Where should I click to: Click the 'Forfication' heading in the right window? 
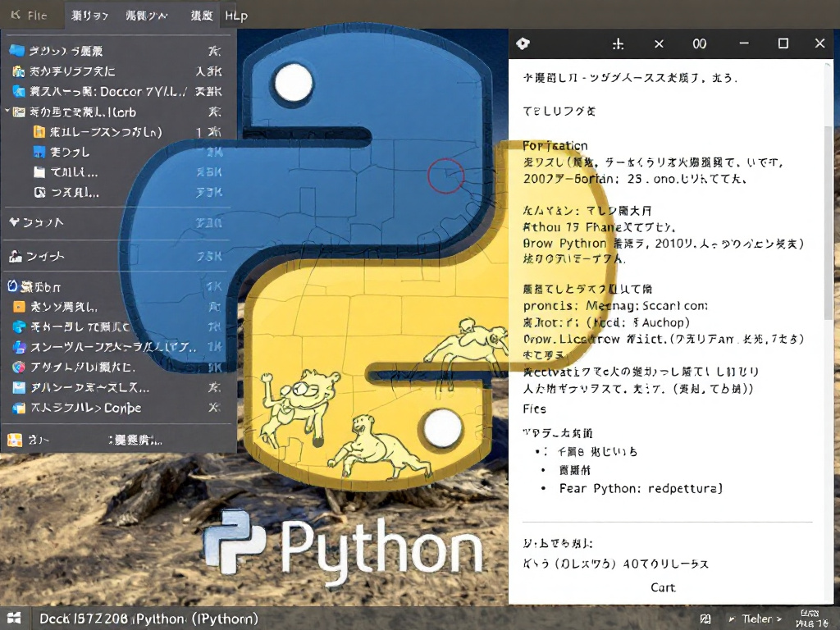[555, 146]
